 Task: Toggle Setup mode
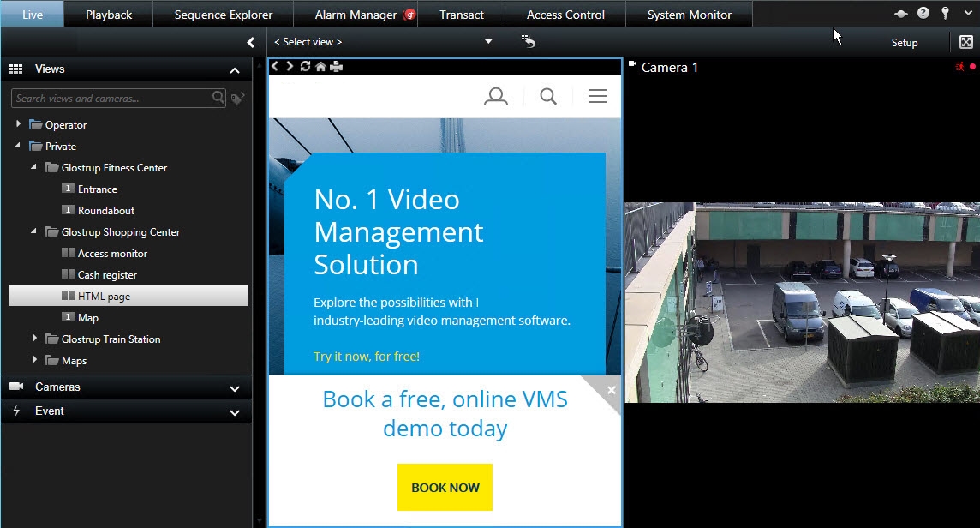(904, 42)
